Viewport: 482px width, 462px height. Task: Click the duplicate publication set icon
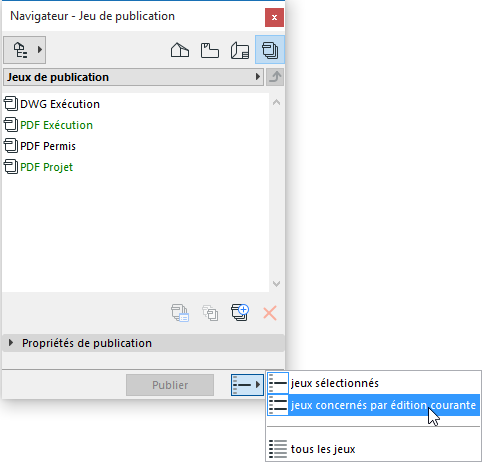pos(210,313)
